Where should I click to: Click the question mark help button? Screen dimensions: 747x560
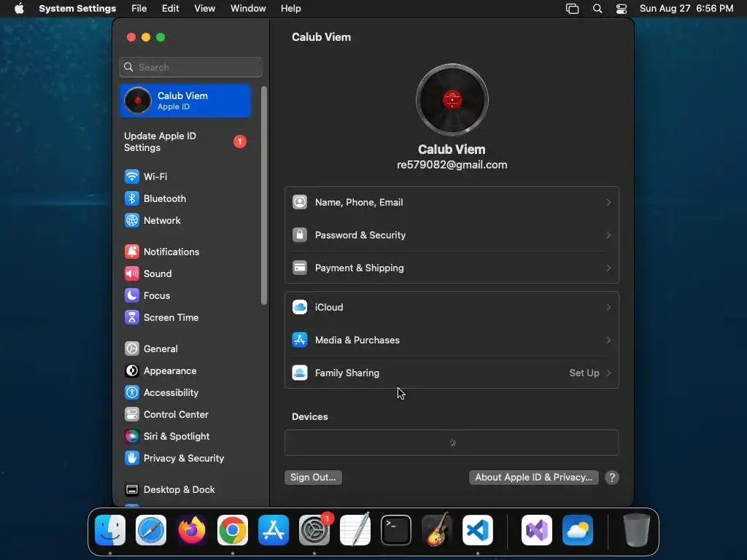(612, 478)
